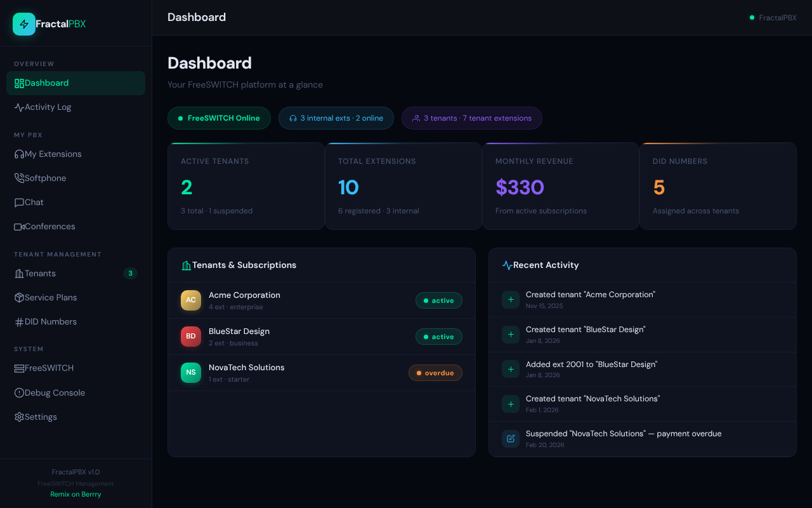812x508 pixels.
Task: Click the FractalPBX lightning bolt logo
Action: (24, 24)
